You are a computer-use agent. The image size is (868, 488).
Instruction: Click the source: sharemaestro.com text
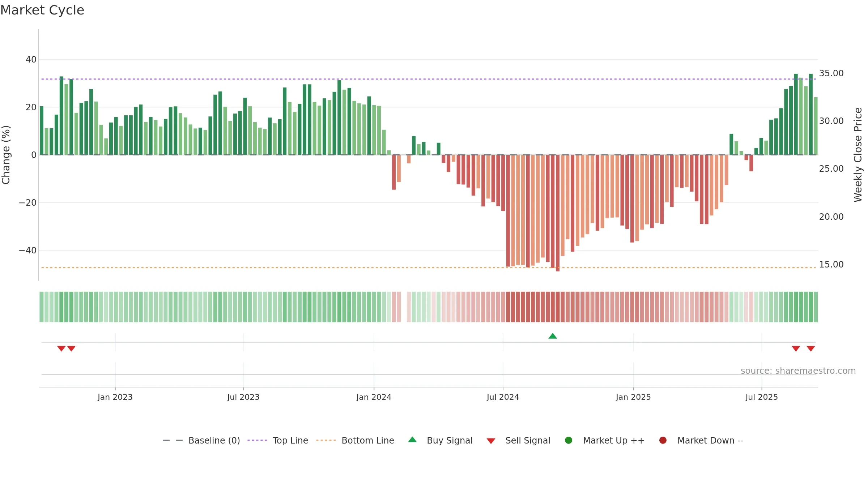coord(798,371)
